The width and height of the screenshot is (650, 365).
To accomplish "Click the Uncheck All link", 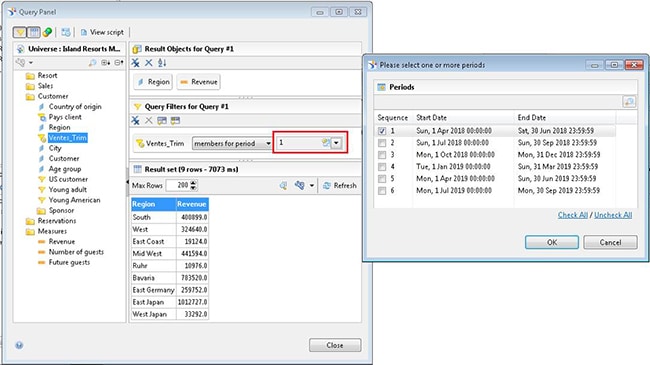I will (x=613, y=215).
